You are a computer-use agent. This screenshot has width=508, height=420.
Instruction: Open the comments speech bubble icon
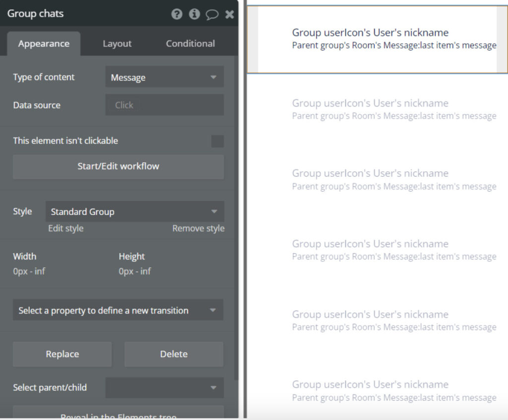tap(212, 14)
